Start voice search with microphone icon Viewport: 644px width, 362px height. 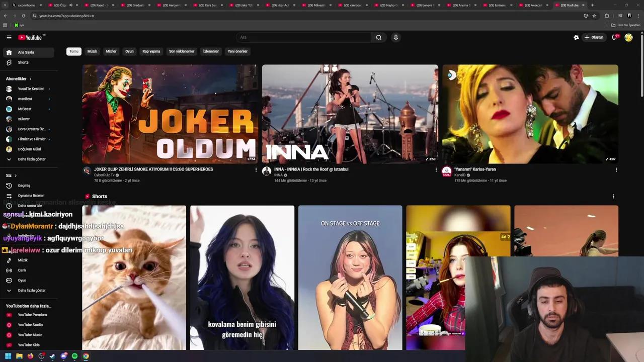[x=396, y=37]
